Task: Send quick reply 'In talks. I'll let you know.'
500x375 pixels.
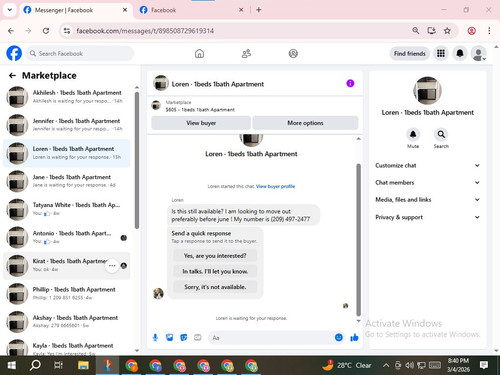Action: (x=215, y=271)
